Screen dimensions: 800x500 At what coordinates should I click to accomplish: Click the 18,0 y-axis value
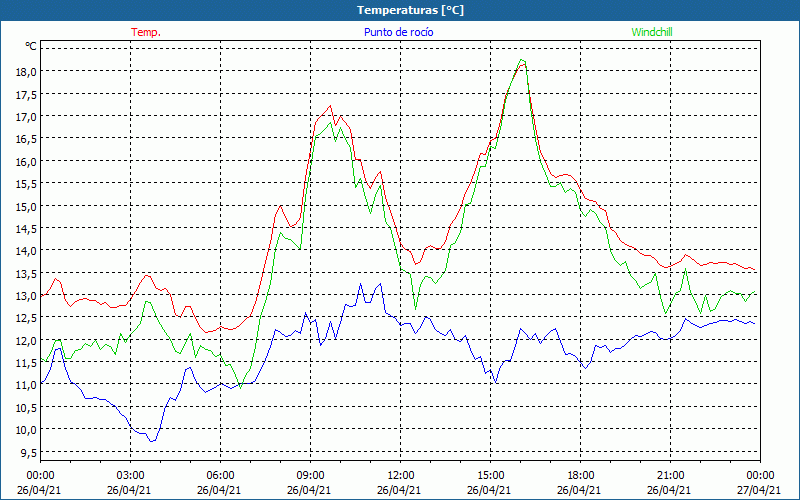[27, 72]
